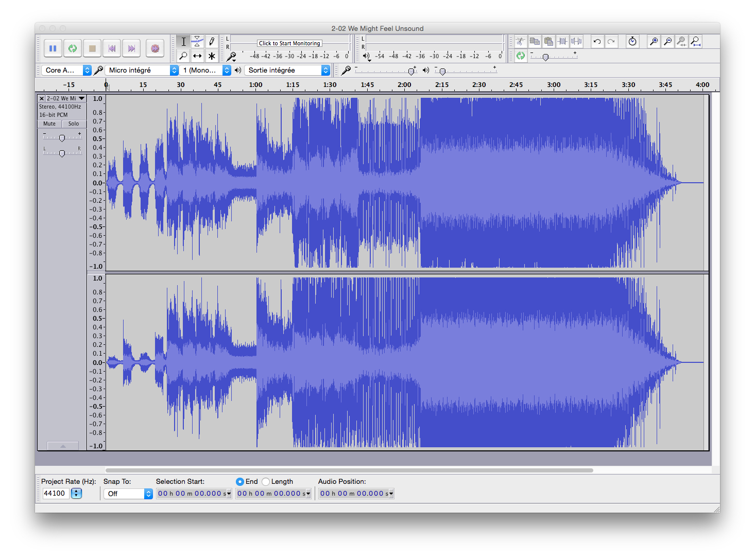Click the Undo icon
755x560 pixels.
(597, 41)
